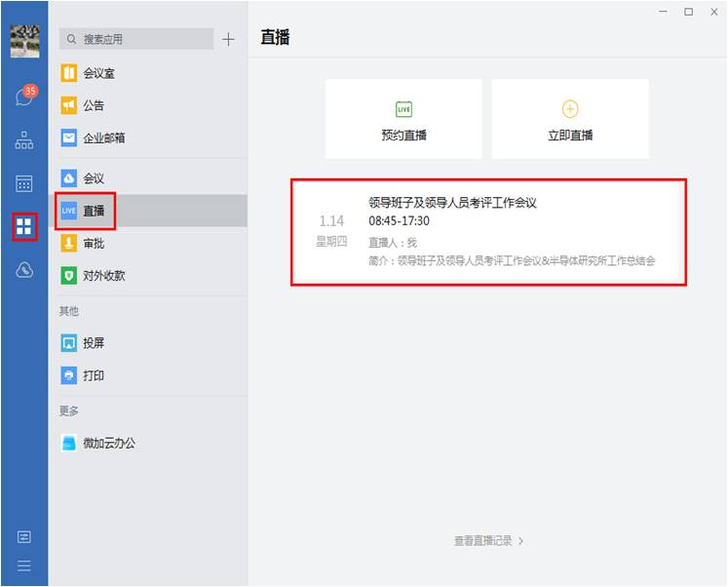728x587 pixels.
Task: Open 微加云办公 cloud office app
Action: pyautogui.click(x=107, y=443)
